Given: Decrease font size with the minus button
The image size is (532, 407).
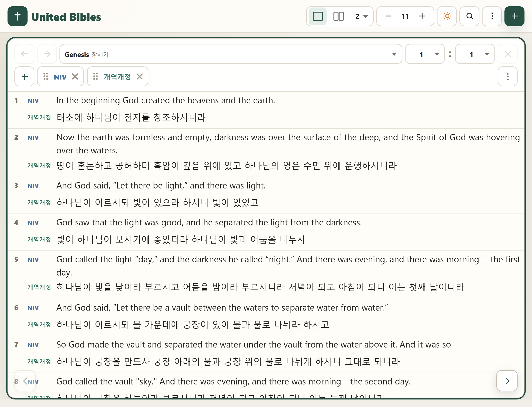Looking at the screenshot, I should click(x=388, y=16).
